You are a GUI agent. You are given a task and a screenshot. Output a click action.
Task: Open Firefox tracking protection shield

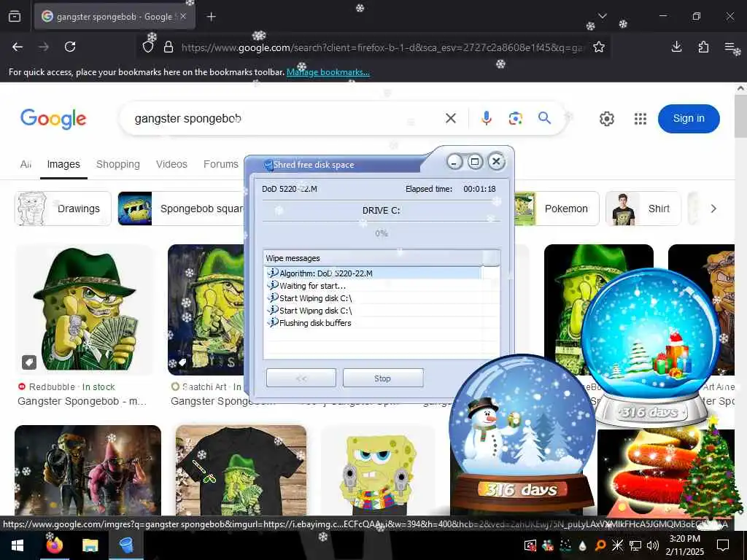point(148,47)
